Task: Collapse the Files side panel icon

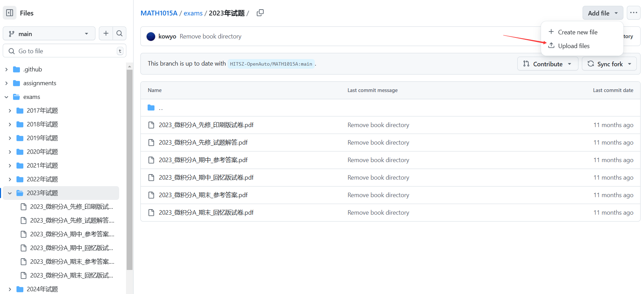Action: (10, 13)
